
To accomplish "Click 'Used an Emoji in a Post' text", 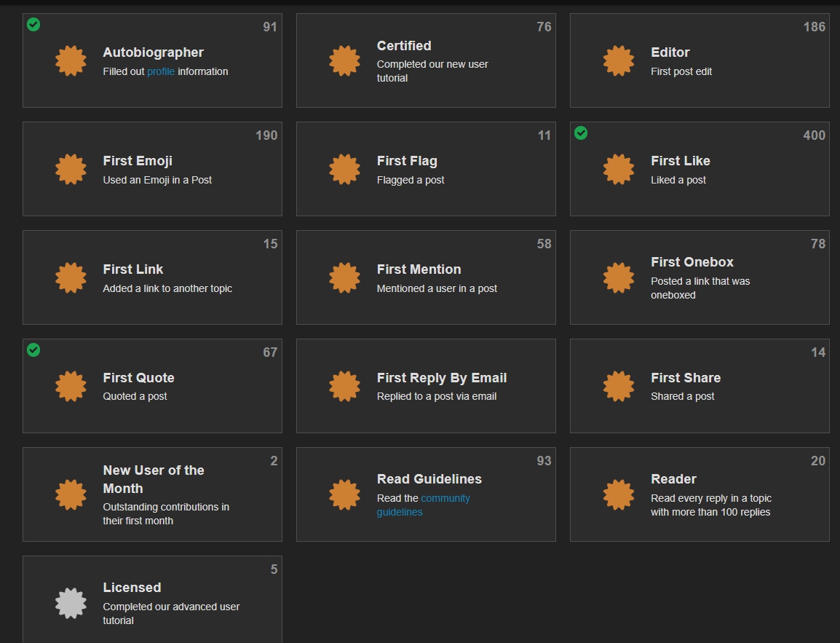I will click(157, 180).
